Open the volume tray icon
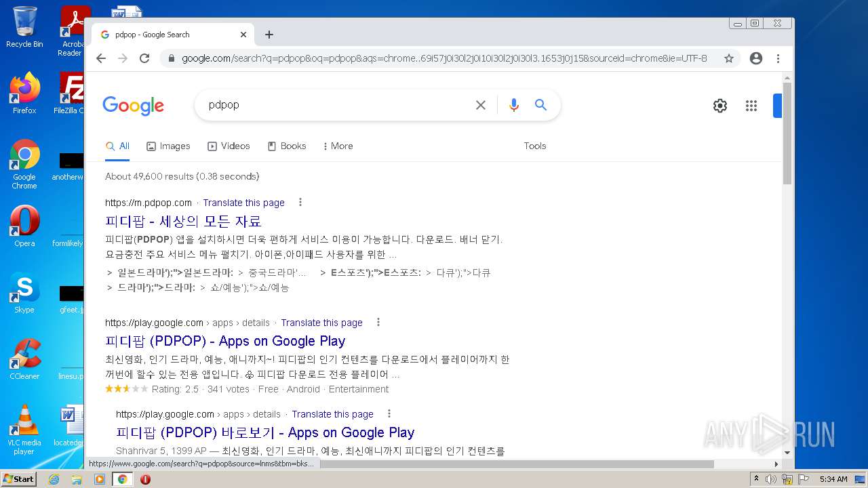868x488 pixels. [770, 479]
